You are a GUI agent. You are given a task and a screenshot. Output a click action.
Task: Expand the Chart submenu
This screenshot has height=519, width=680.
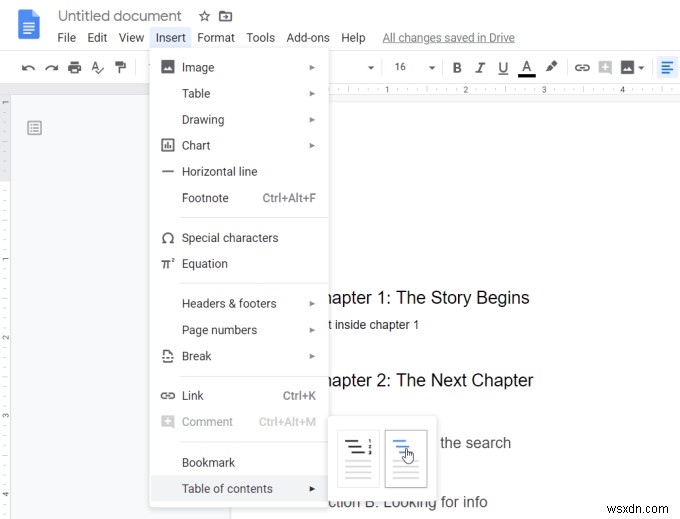click(239, 145)
